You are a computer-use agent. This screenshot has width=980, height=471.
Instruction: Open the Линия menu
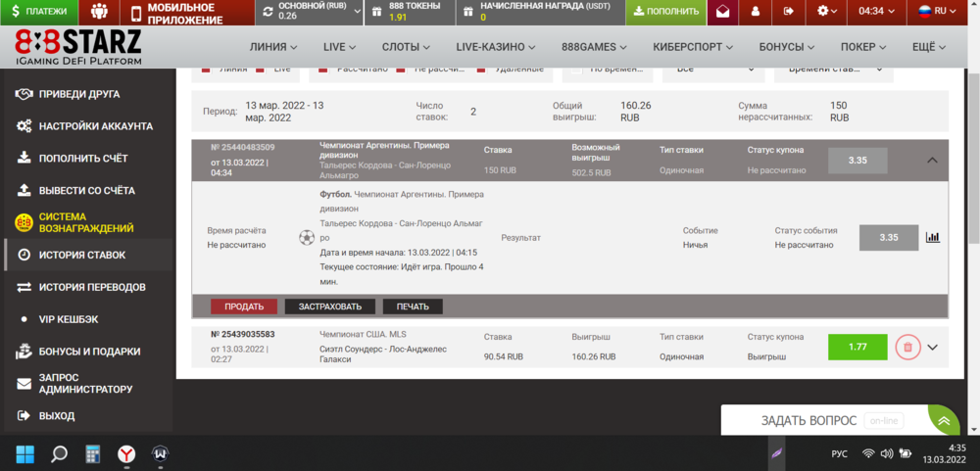[273, 47]
